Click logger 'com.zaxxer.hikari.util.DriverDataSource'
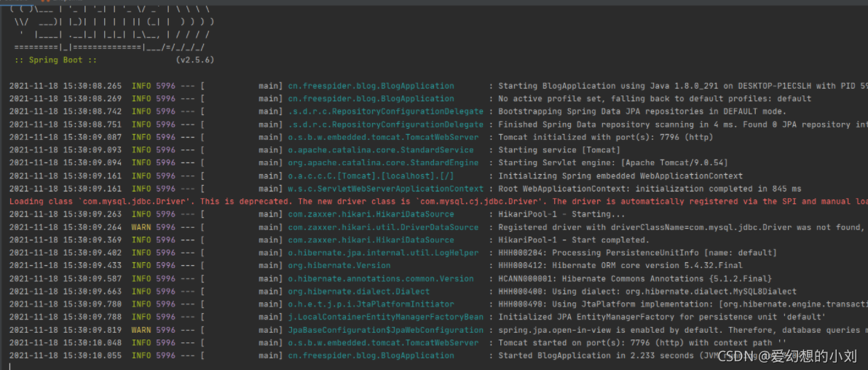868x370 pixels. (x=383, y=227)
